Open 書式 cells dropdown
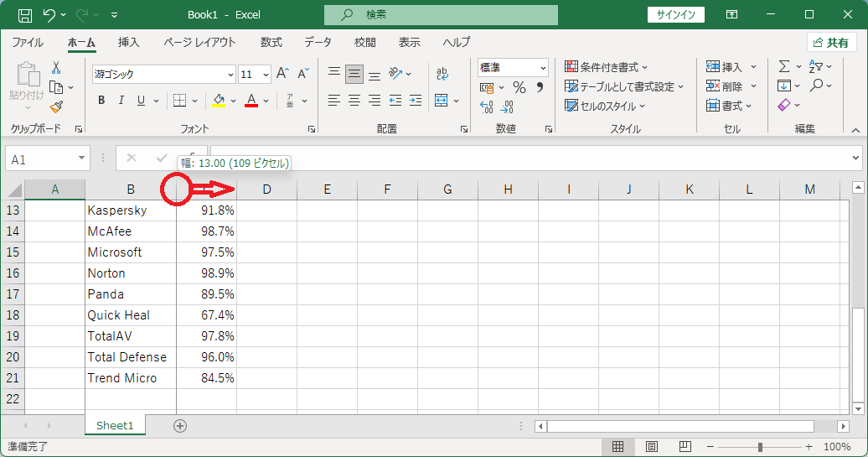The image size is (868, 457). 729,106
